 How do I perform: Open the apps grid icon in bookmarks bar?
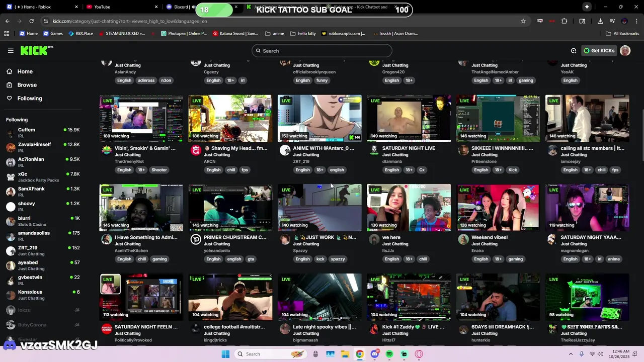(7, 34)
